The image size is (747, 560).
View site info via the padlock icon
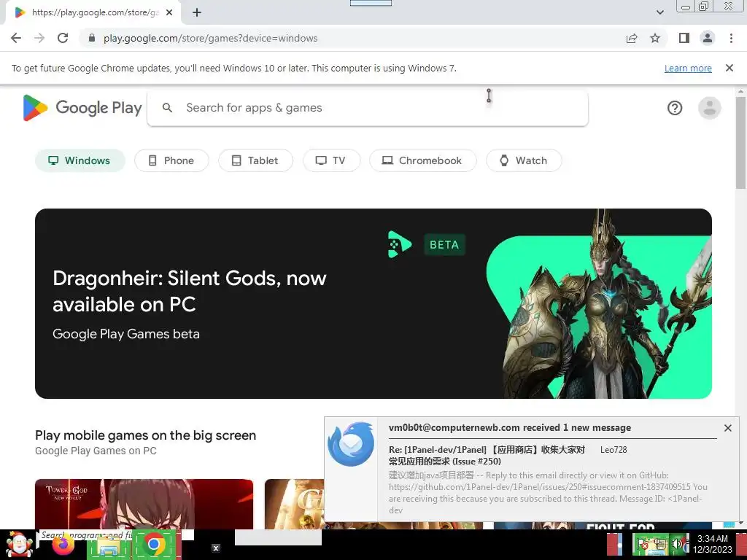92,38
